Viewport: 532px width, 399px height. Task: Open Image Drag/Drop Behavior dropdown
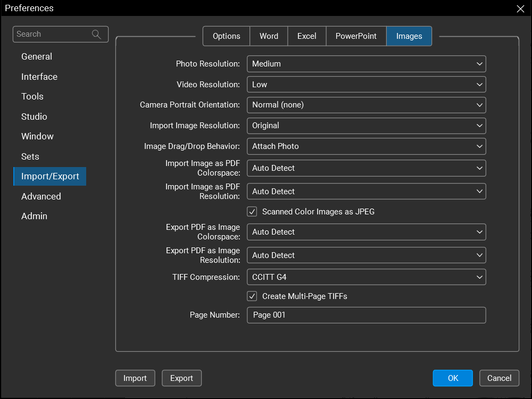(x=366, y=146)
